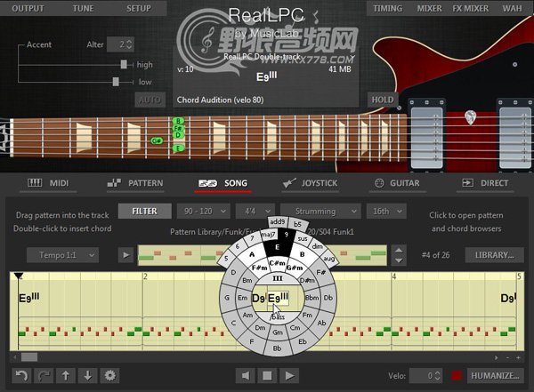Click the LIBRARY... button
Viewport: 534px width, 392px height.
pyautogui.click(x=495, y=255)
